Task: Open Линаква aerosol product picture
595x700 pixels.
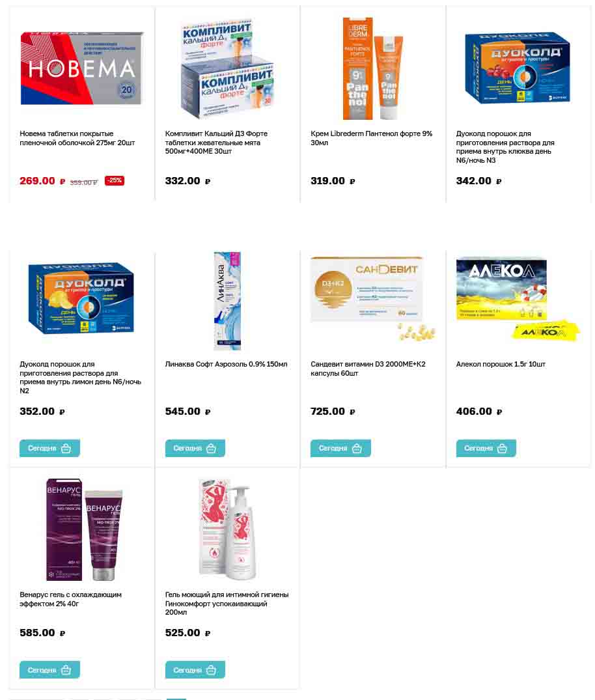Action: point(227,300)
